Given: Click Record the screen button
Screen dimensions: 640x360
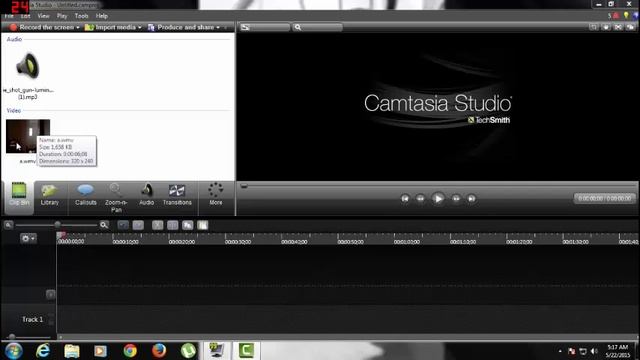Looking at the screenshot, I should (41, 27).
